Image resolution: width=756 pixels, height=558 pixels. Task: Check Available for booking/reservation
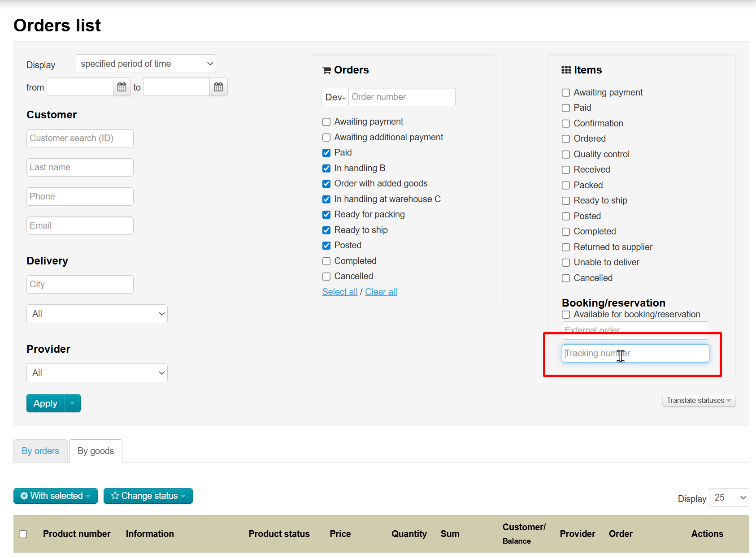click(566, 315)
